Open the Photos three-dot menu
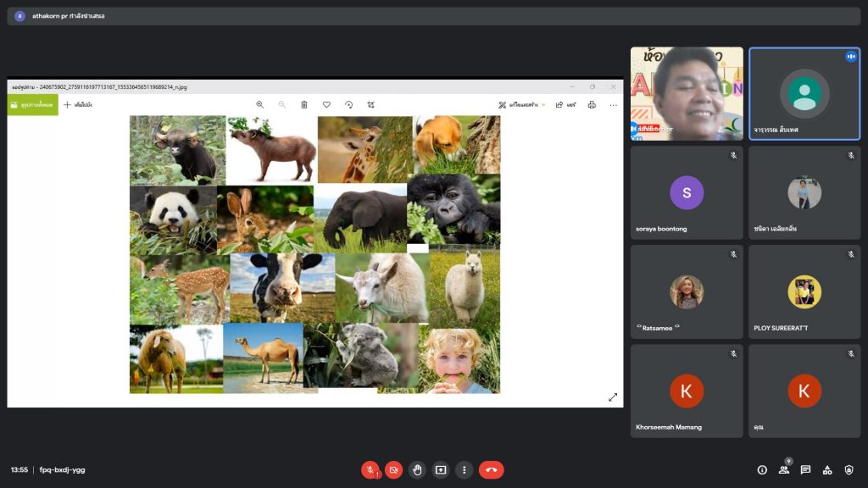This screenshot has width=868, height=488. [614, 105]
